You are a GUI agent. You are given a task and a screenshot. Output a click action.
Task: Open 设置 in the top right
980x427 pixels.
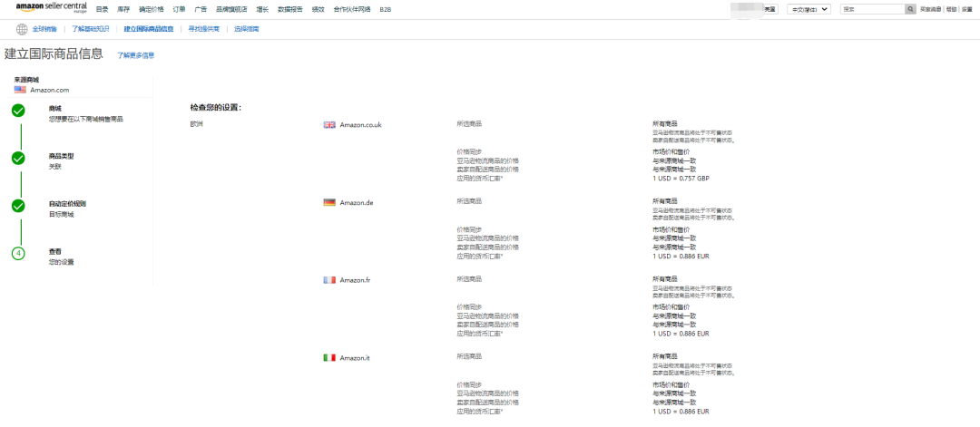[x=967, y=9]
